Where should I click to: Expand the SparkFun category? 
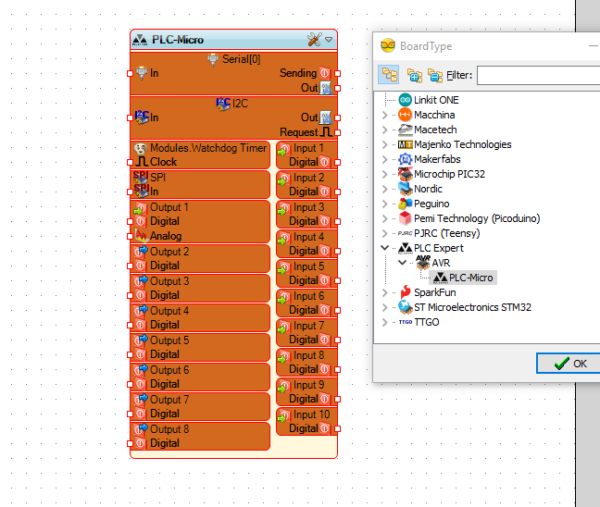(385, 293)
